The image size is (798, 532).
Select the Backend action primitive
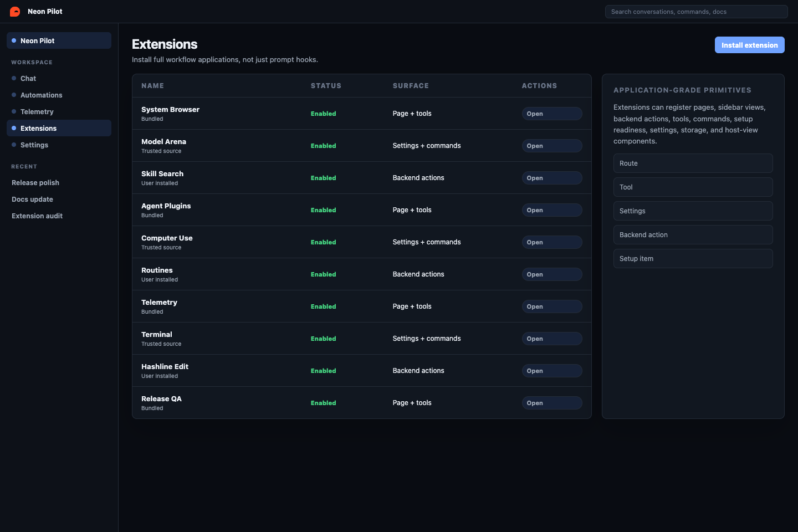tap(693, 235)
